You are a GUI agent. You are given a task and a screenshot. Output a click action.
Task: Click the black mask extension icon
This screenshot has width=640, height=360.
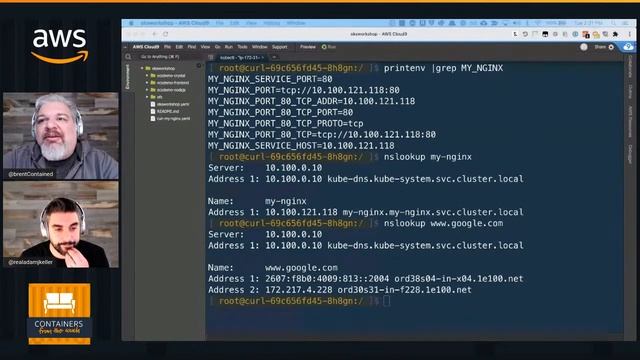pyautogui.click(x=545, y=35)
